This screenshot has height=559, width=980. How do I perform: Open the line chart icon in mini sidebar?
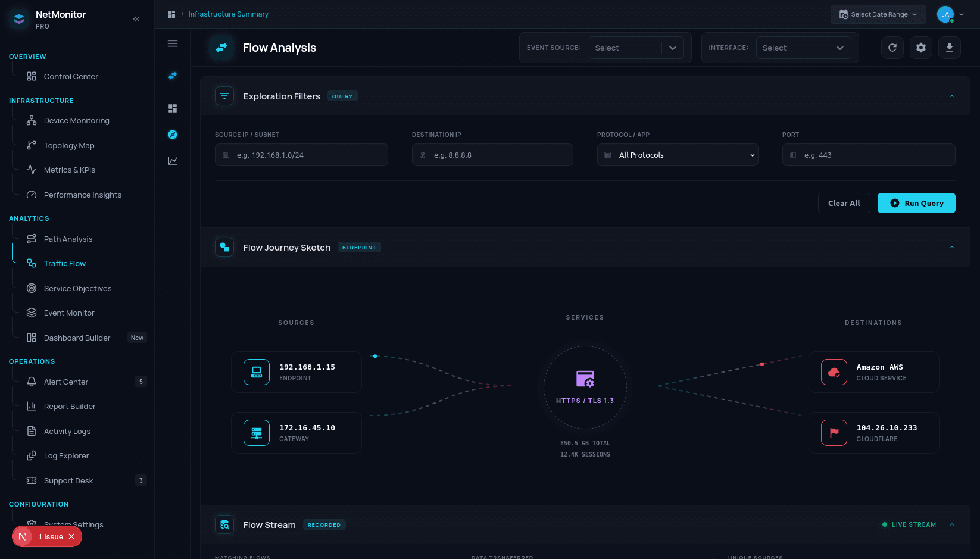(x=173, y=161)
